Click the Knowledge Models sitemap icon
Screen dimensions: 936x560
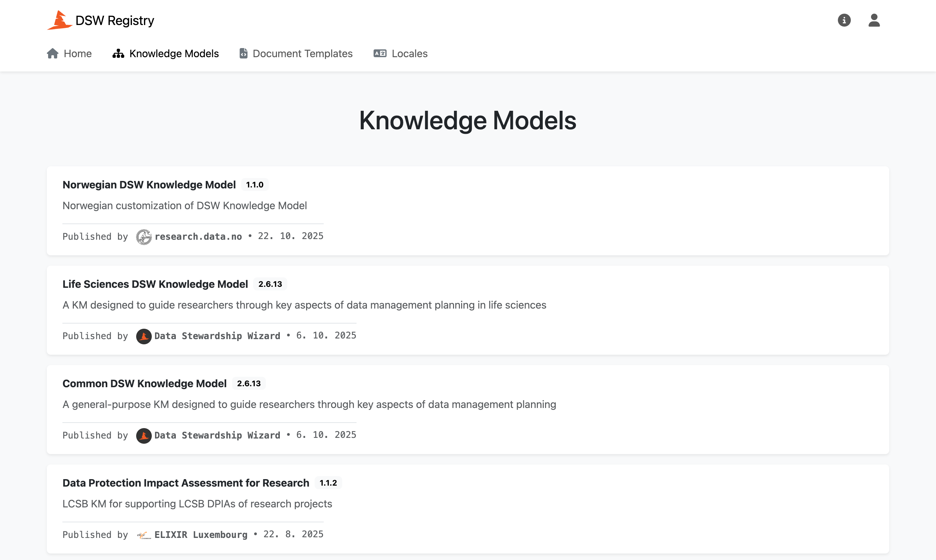pos(118,54)
